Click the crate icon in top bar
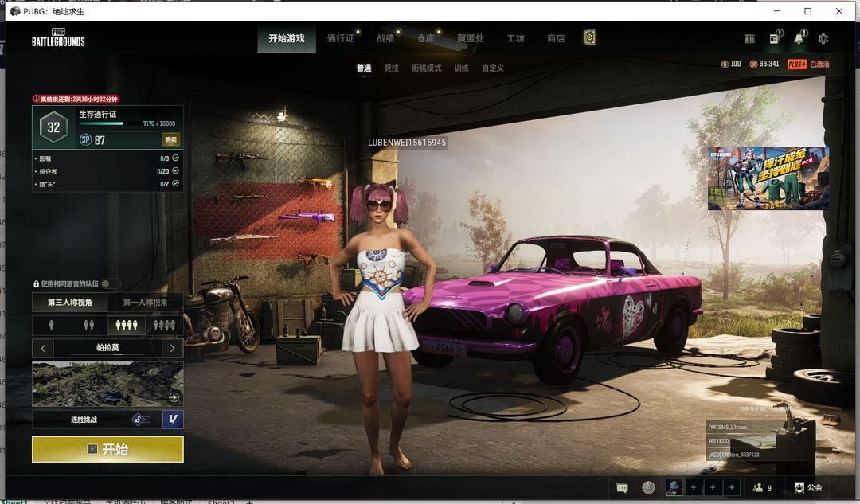This screenshot has height=504, width=860. [x=749, y=39]
